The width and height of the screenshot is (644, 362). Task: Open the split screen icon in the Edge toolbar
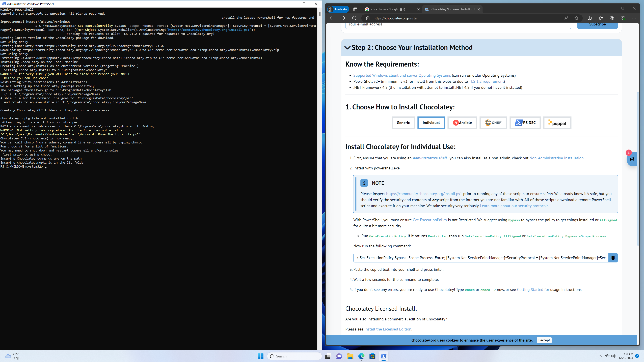coord(589,18)
